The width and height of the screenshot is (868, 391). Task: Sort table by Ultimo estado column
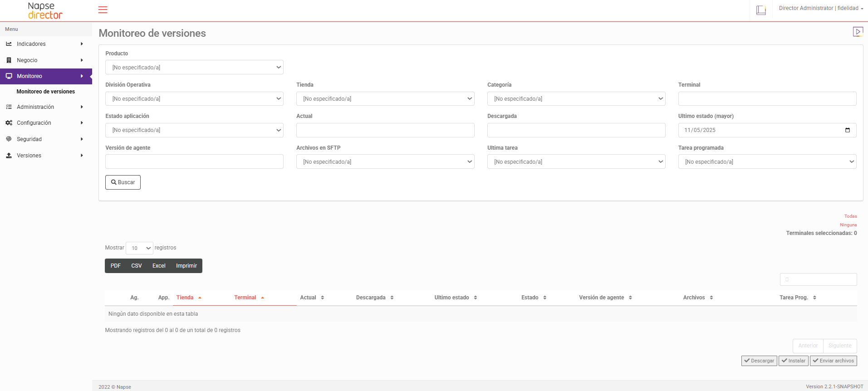coord(456,298)
